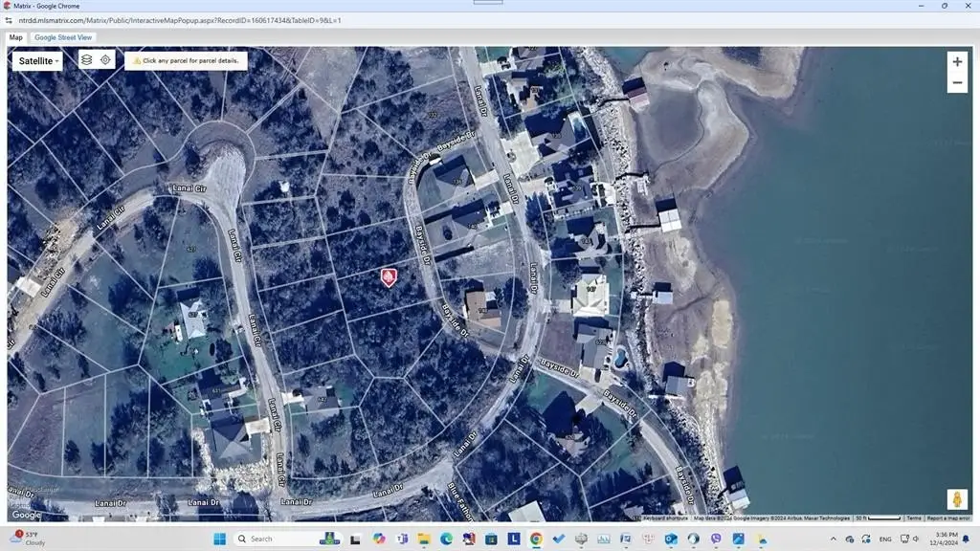980x551 pixels.
Task: Zoom in with the plus icon
Action: [x=957, y=61]
